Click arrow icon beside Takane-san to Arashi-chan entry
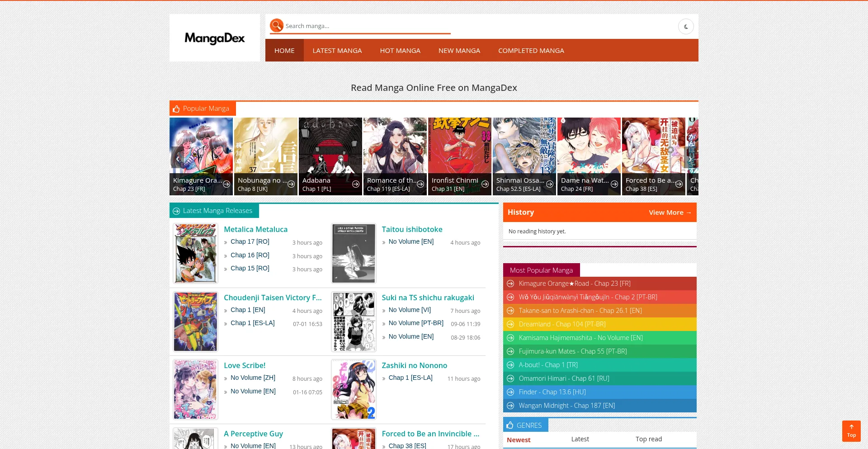The height and width of the screenshot is (449, 868). click(510, 311)
